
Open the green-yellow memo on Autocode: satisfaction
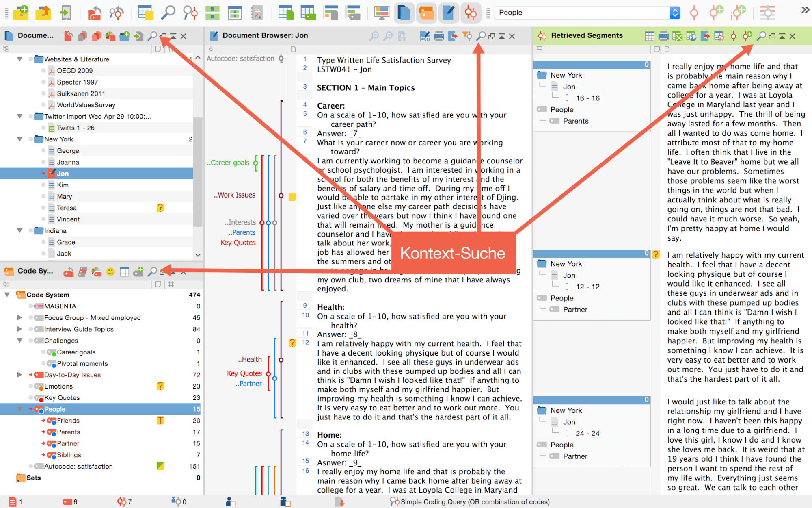pos(160,467)
